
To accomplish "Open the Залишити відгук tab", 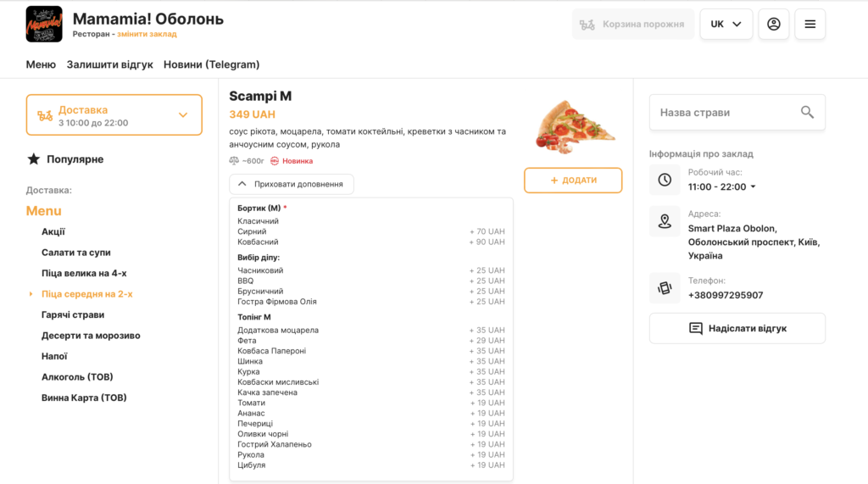I will tap(110, 64).
